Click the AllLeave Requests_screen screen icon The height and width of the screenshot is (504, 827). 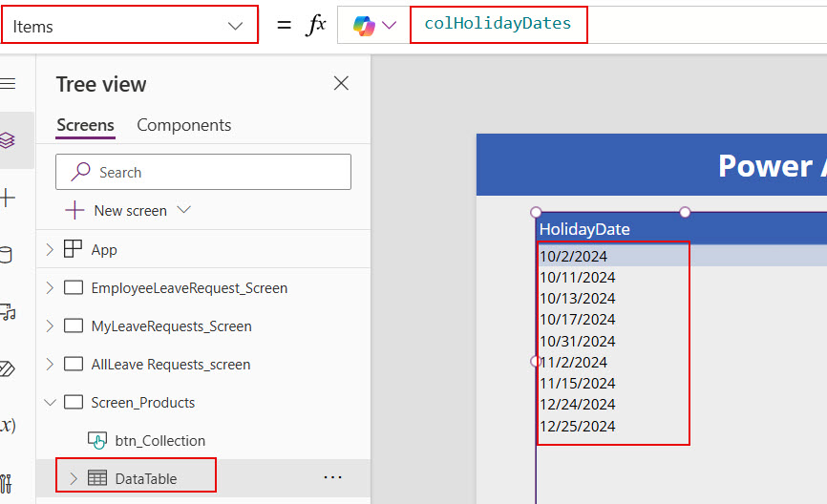74,365
